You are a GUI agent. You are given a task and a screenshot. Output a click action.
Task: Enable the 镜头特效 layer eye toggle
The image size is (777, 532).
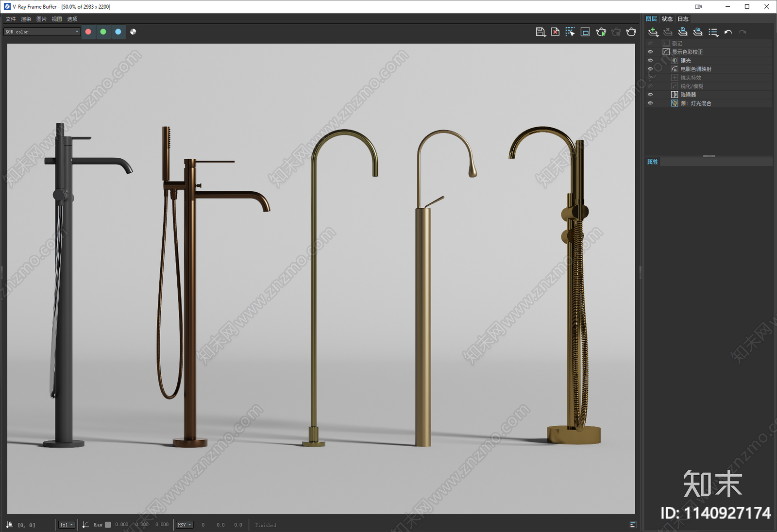click(650, 78)
